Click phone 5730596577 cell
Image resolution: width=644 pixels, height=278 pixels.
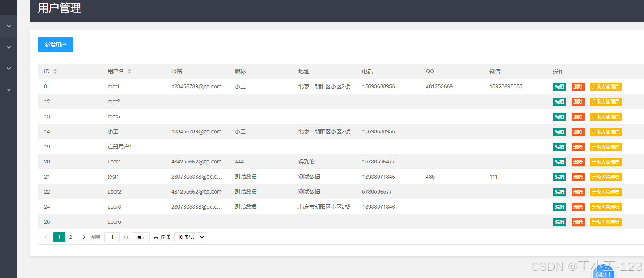(377, 192)
